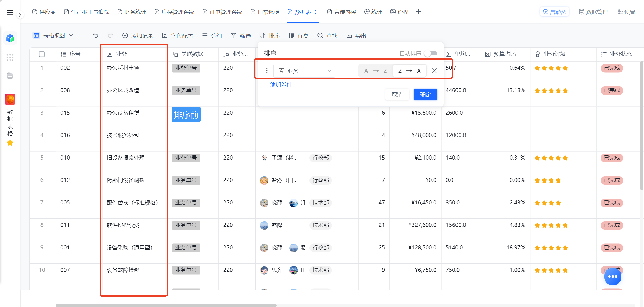Switch to the 供应商 tab
Screen dimensions: 644x307
click(x=44, y=12)
